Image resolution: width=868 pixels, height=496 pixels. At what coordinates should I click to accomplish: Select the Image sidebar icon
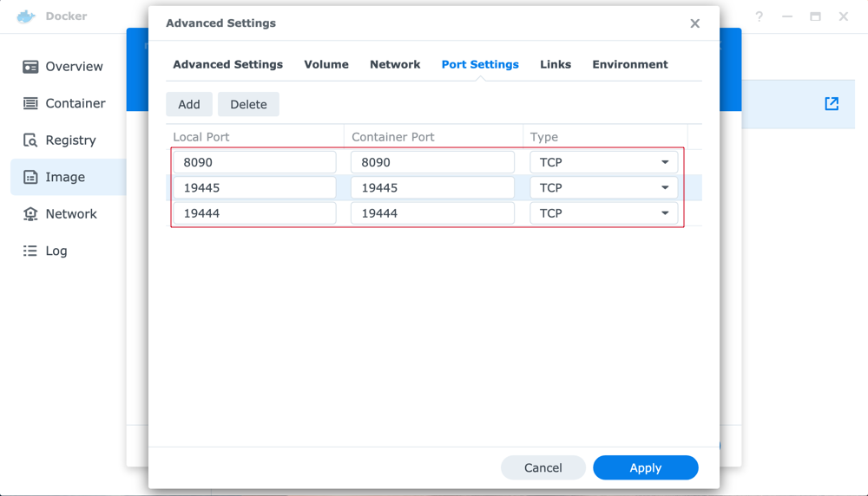(x=30, y=177)
